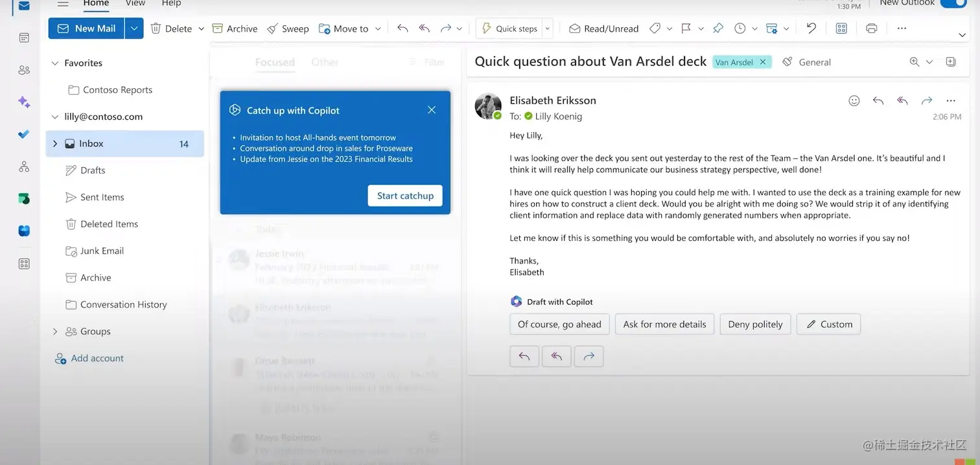Open message header More actions ellipsis

point(951,101)
